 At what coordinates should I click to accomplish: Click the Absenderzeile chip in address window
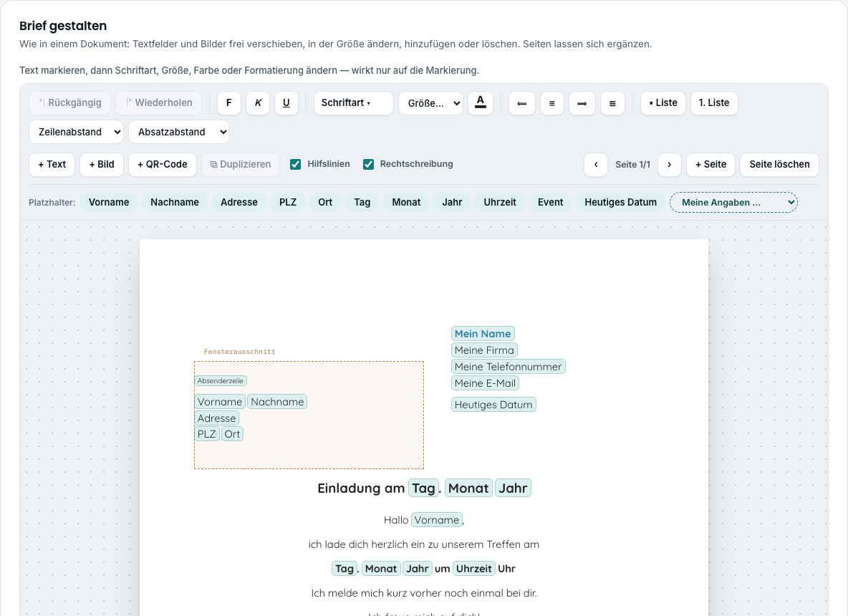[221, 381]
